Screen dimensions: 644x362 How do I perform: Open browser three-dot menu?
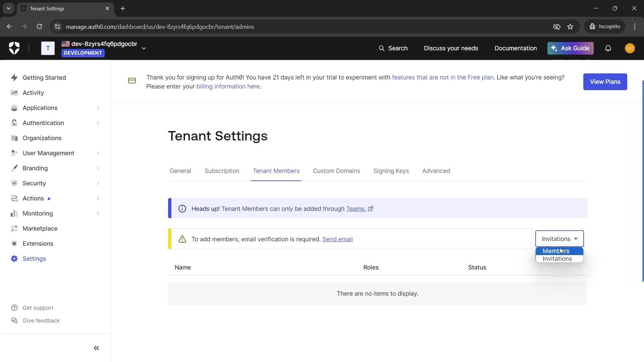635,26
